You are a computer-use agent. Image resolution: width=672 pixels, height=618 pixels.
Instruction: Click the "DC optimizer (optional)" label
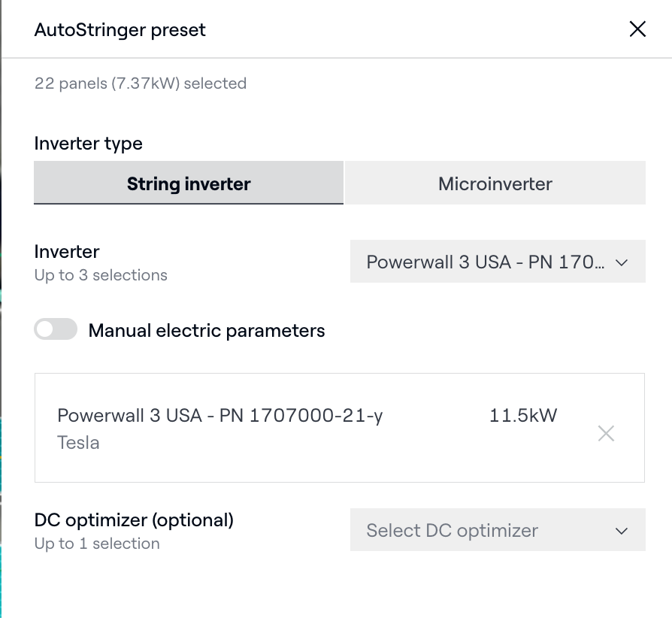134,520
